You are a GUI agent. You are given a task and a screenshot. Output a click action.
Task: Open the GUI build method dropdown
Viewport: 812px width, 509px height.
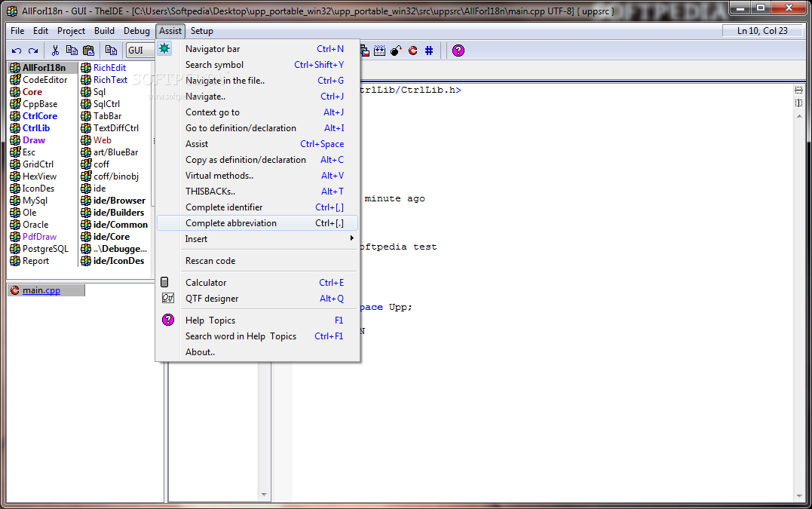(141, 51)
